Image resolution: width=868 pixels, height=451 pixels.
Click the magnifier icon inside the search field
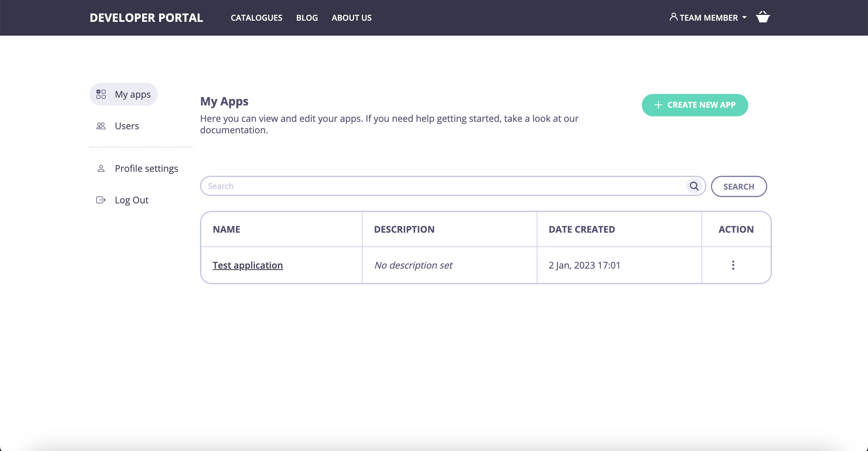click(x=694, y=186)
